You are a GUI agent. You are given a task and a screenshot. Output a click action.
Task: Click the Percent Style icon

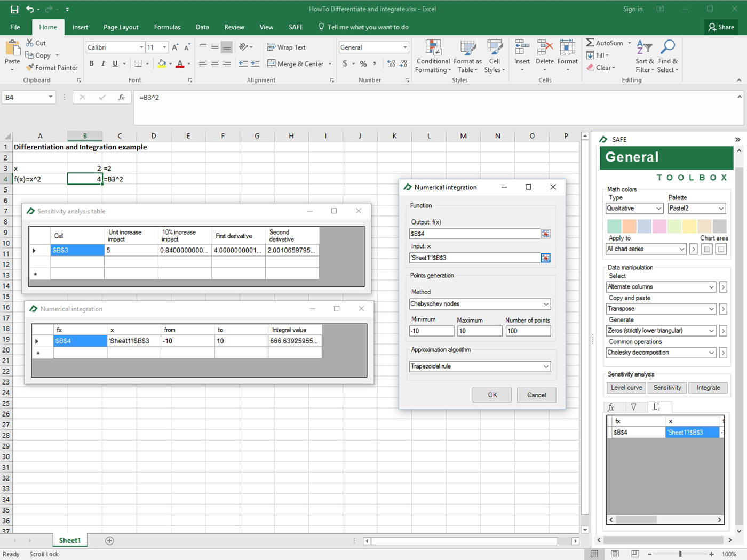click(x=363, y=63)
